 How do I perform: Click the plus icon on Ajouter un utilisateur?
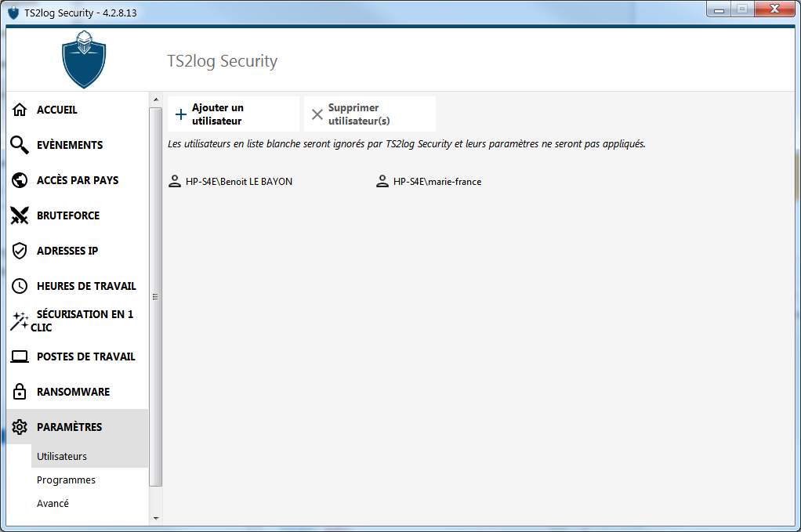click(181, 114)
